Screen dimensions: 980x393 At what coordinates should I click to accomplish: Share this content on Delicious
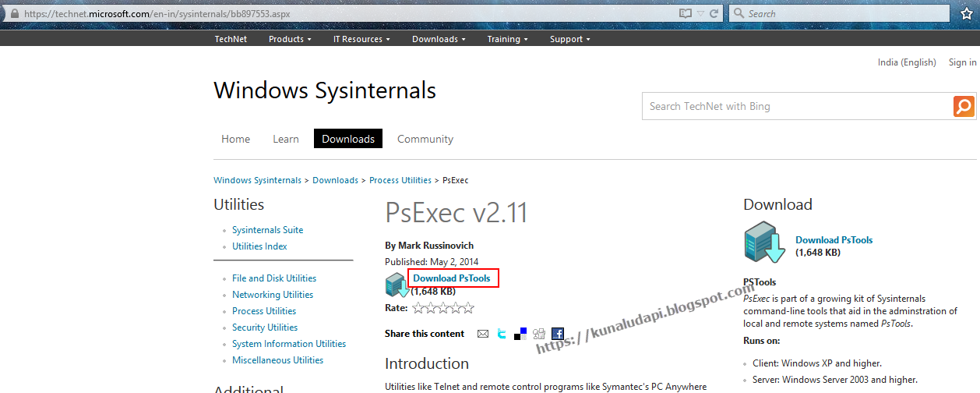click(520, 333)
